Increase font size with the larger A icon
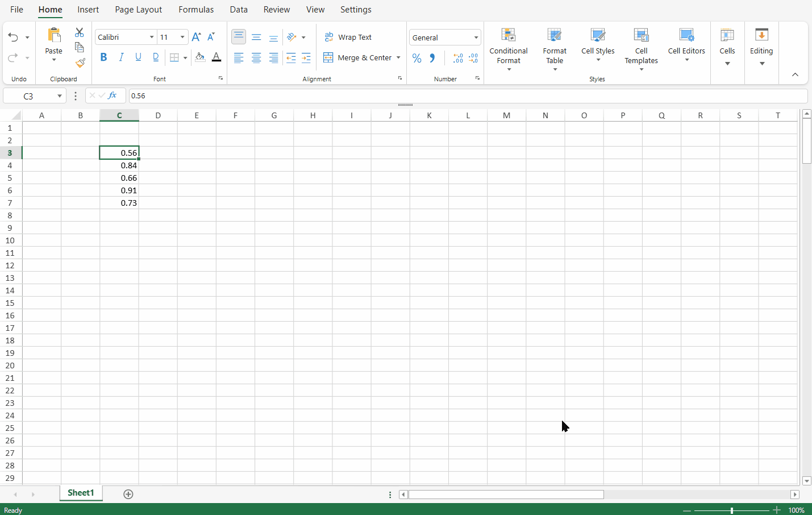Screen dimensions: 812x515 (196, 37)
